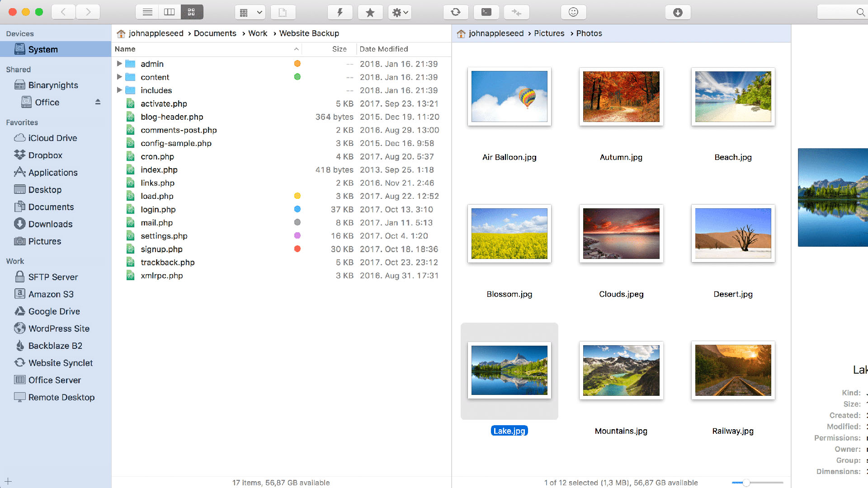Click the synchronize refresh arrows icon
Viewport: 868px width, 488px height.
[455, 12]
